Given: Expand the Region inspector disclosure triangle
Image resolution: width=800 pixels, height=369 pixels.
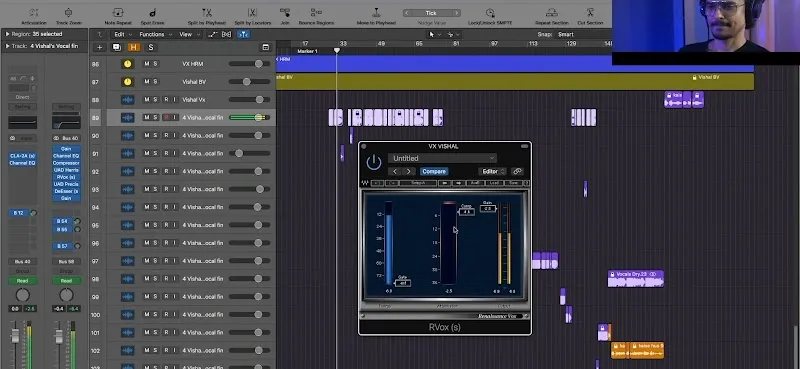Looking at the screenshot, I should 7,34.
